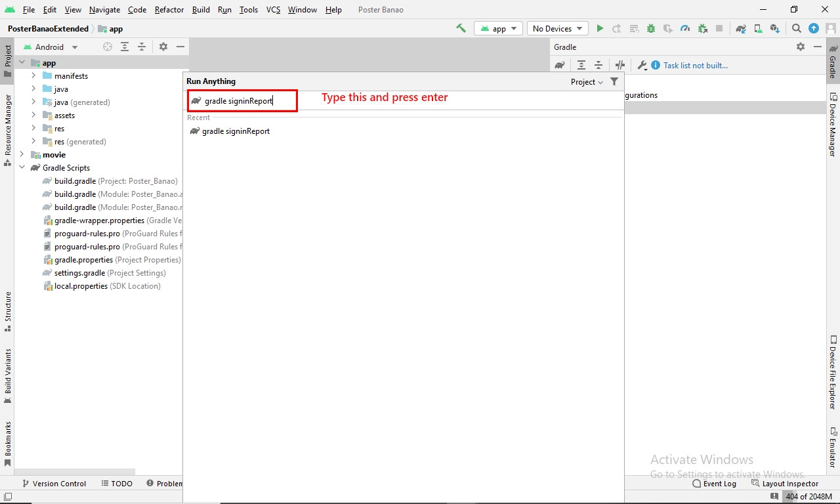Sync project with Gradle files icon
840x504 pixels.
pyautogui.click(x=741, y=29)
